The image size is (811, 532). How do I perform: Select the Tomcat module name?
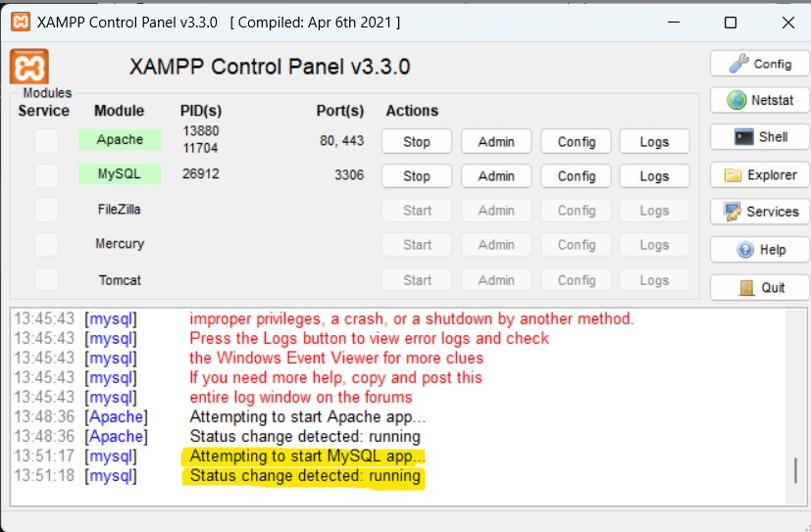pos(120,280)
